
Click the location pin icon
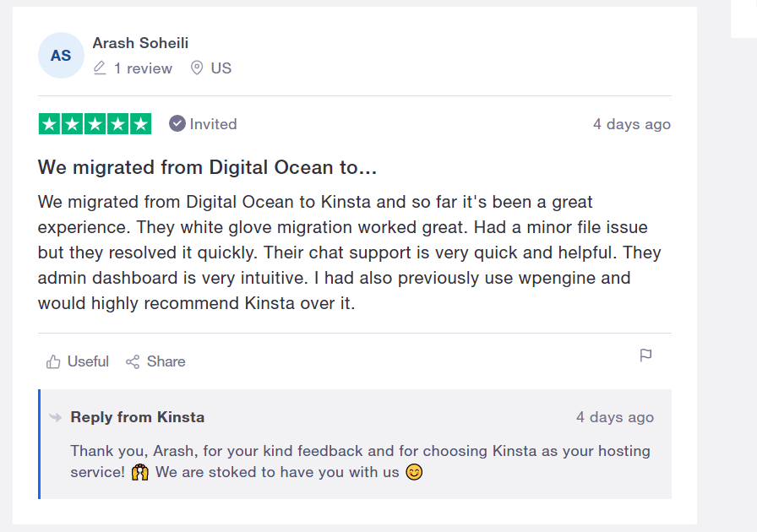point(197,68)
